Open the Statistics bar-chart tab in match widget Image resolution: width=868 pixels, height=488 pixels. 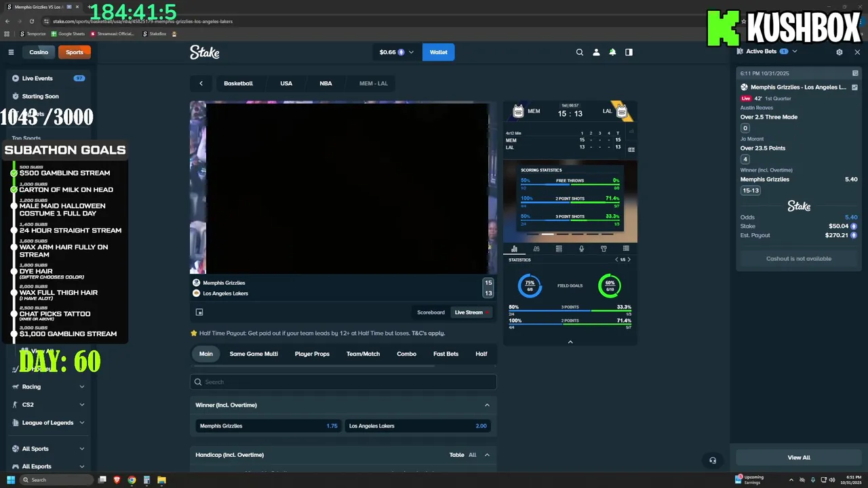514,249
